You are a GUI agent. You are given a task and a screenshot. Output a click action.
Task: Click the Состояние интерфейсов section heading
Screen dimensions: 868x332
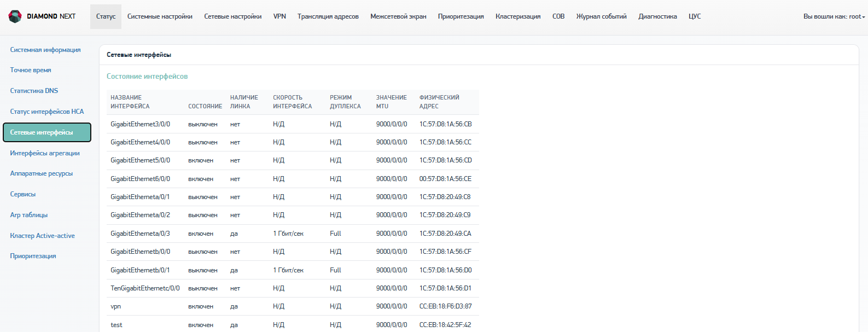147,77
